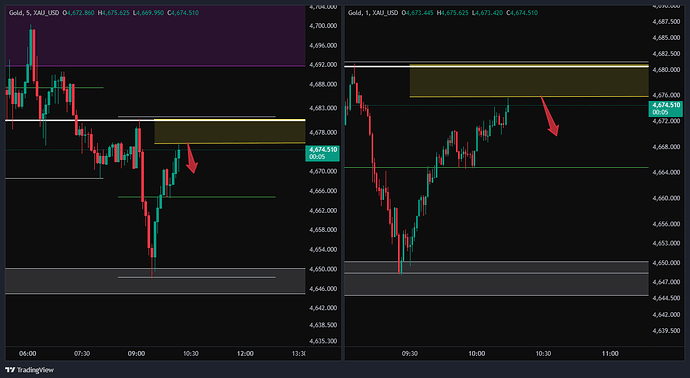Click the 4,646.000 price axis label

coord(323,289)
